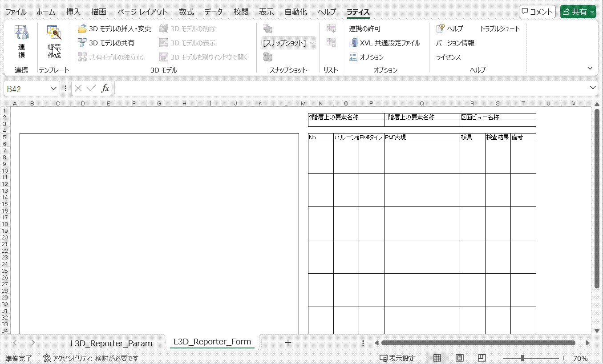Click the 帳票作成 template icon
Image resolution: width=603 pixels, height=364 pixels.
(54, 43)
